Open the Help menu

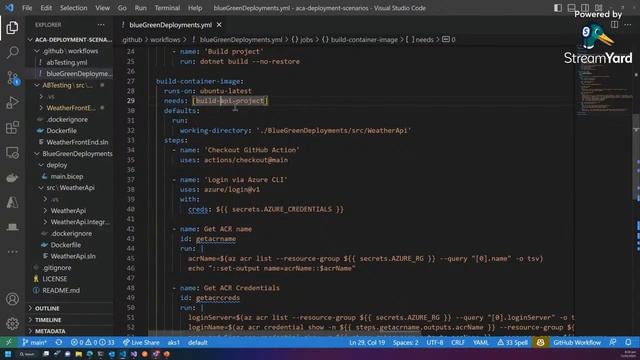195,8
